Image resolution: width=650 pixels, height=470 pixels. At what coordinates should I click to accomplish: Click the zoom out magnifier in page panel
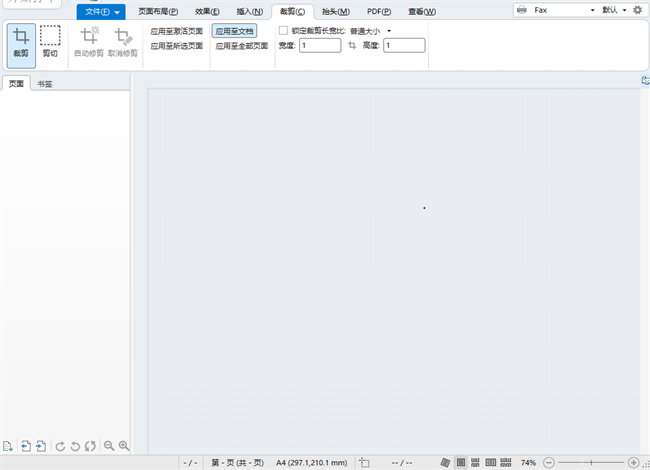point(109,445)
